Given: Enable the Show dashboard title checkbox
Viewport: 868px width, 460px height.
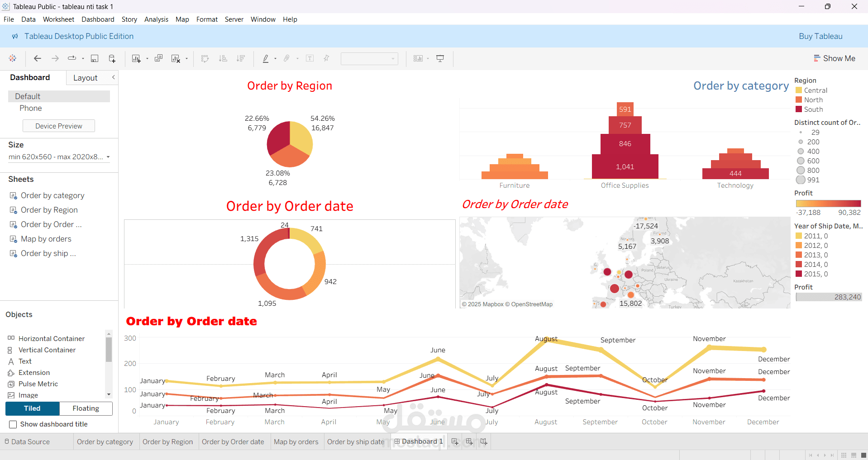Looking at the screenshot, I should [13, 424].
